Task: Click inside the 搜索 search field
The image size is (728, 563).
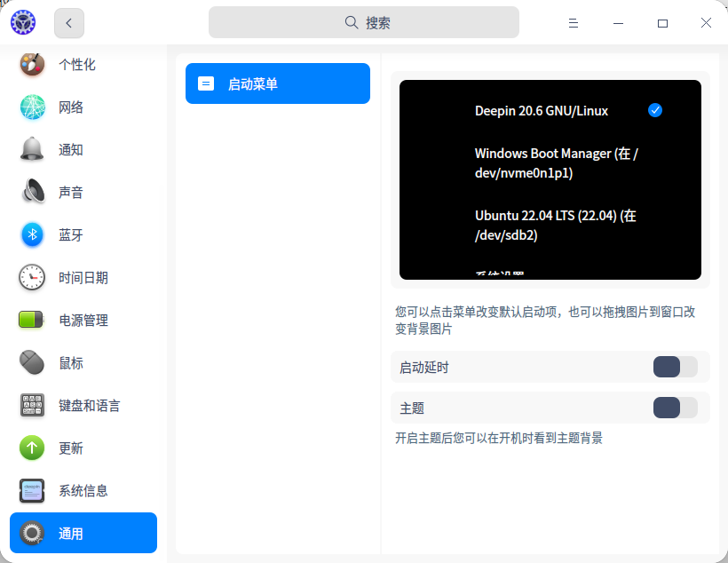Action: click(363, 21)
